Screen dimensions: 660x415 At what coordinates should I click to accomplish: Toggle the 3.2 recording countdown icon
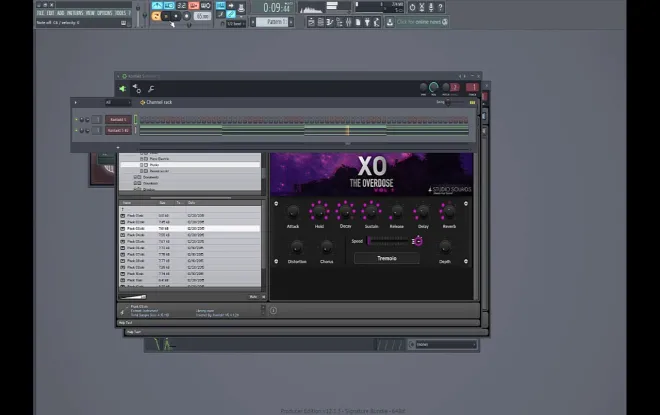(181, 6)
